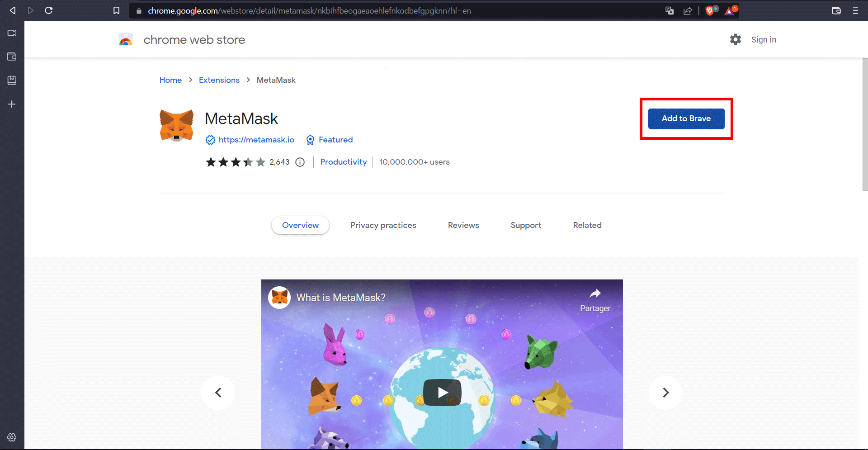Viewport: 868px width, 450px height.
Task: Click Partager share button on video
Action: point(595,301)
